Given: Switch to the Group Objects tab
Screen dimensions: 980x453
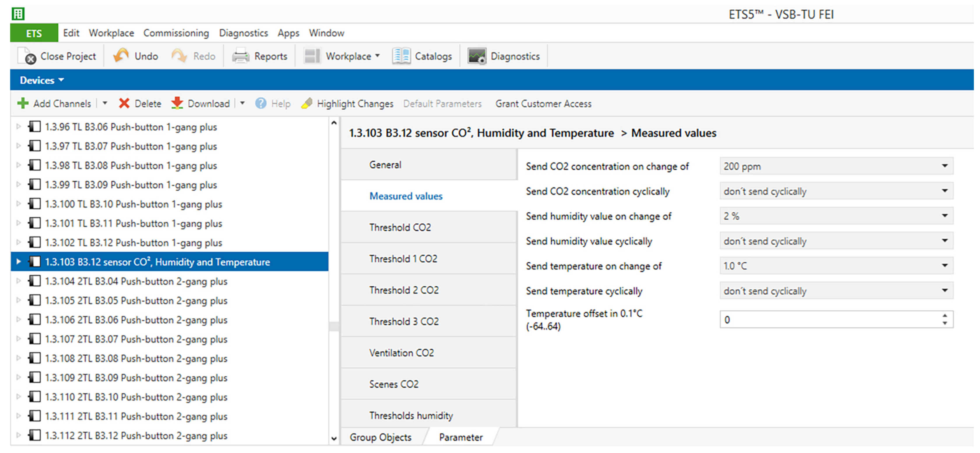Looking at the screenshot, I should click(x=381, y=437).
